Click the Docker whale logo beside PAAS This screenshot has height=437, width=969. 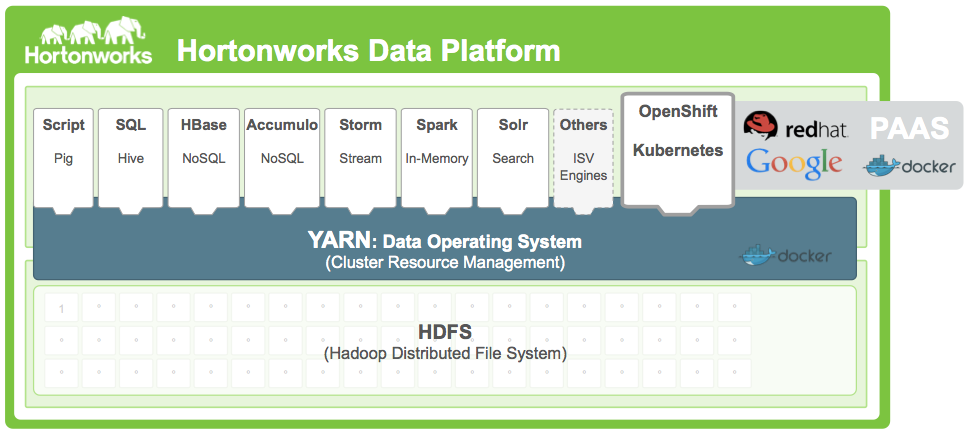(x=908, y=166)
